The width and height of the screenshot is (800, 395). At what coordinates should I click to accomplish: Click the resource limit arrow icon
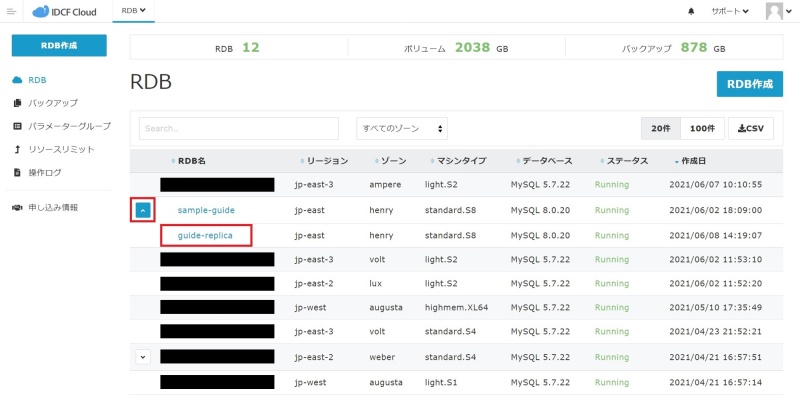click(17, 150)
